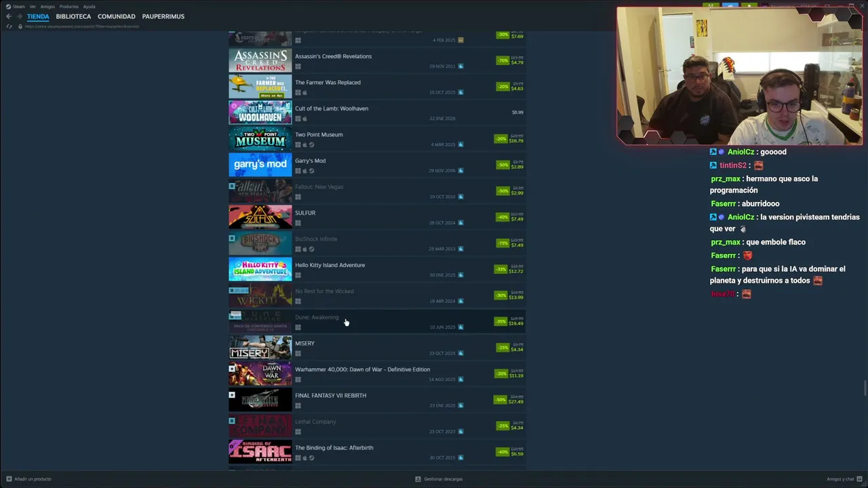Click chat message 'que embole flaco'
The image size is (868, 488).
coord(776,242)
